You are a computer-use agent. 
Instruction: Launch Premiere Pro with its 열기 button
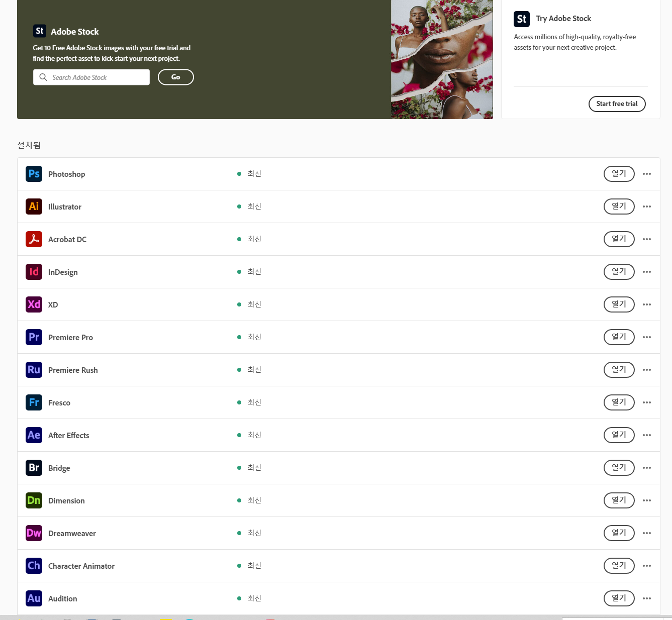619,337
